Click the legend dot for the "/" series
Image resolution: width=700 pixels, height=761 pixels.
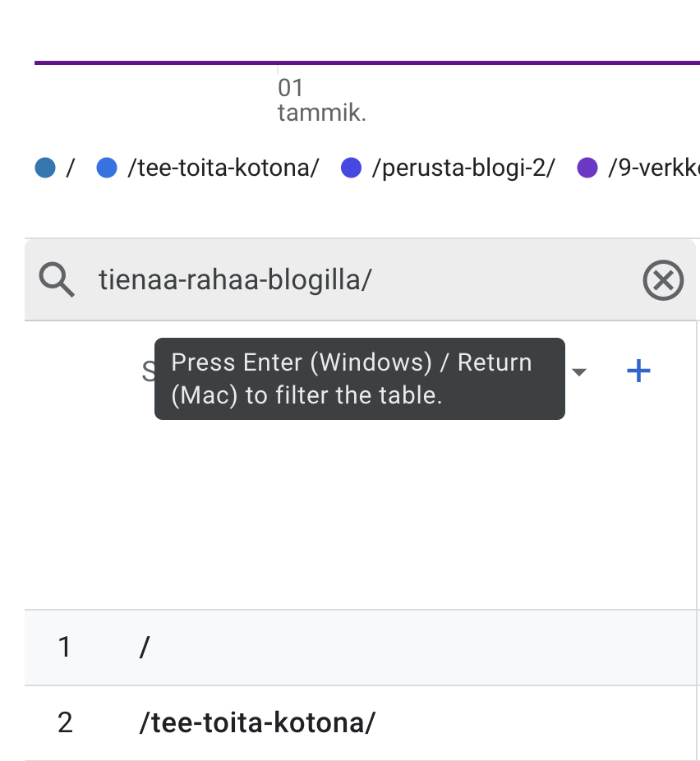tap(45, 168)
